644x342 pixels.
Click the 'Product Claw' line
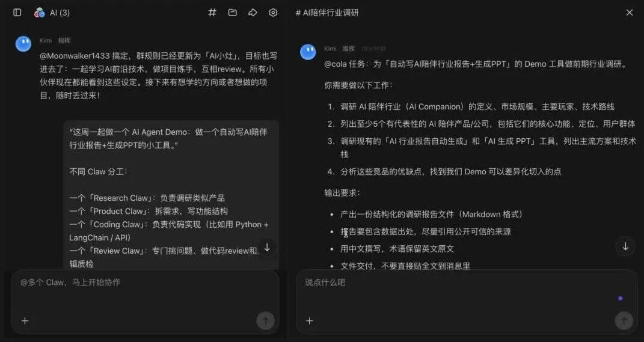[x=149, y=211]
